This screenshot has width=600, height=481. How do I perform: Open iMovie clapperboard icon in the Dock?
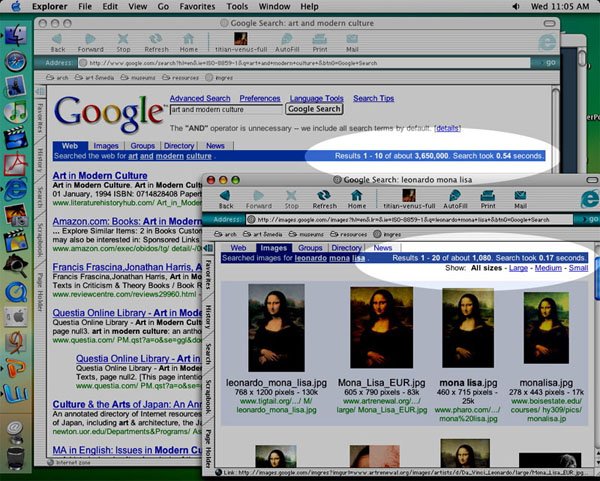coord(15,139)
